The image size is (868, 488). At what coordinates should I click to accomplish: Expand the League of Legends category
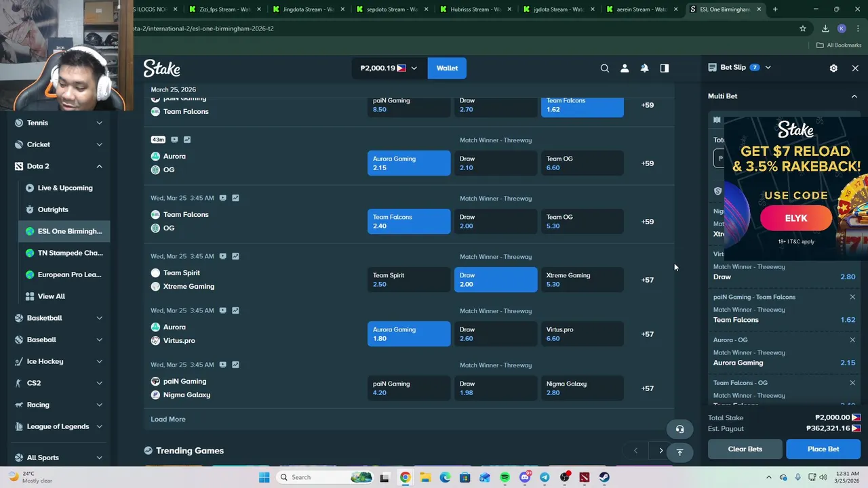pyautogui.click(x=99, y=426)
